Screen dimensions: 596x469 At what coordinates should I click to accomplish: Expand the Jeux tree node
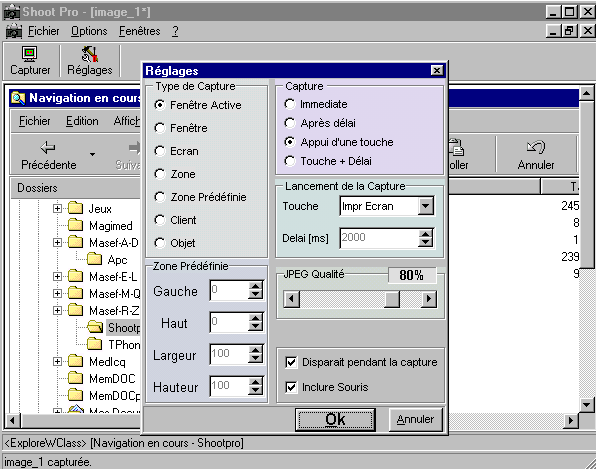57,208
